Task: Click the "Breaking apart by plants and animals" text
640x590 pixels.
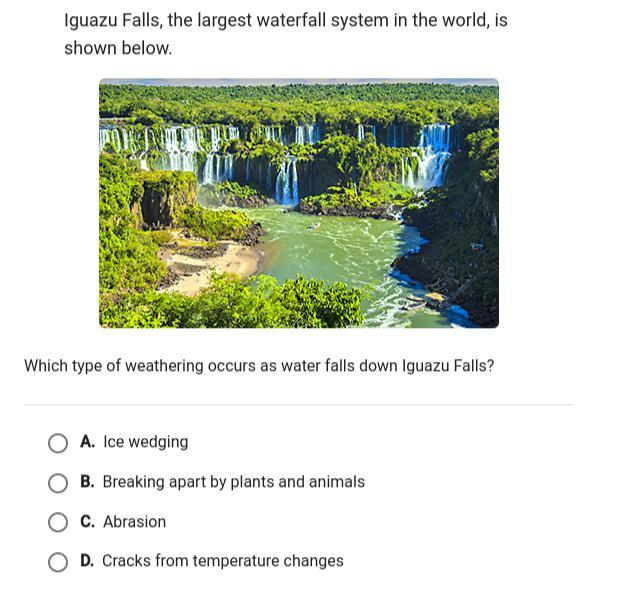Action: click(x=233, y=482)
